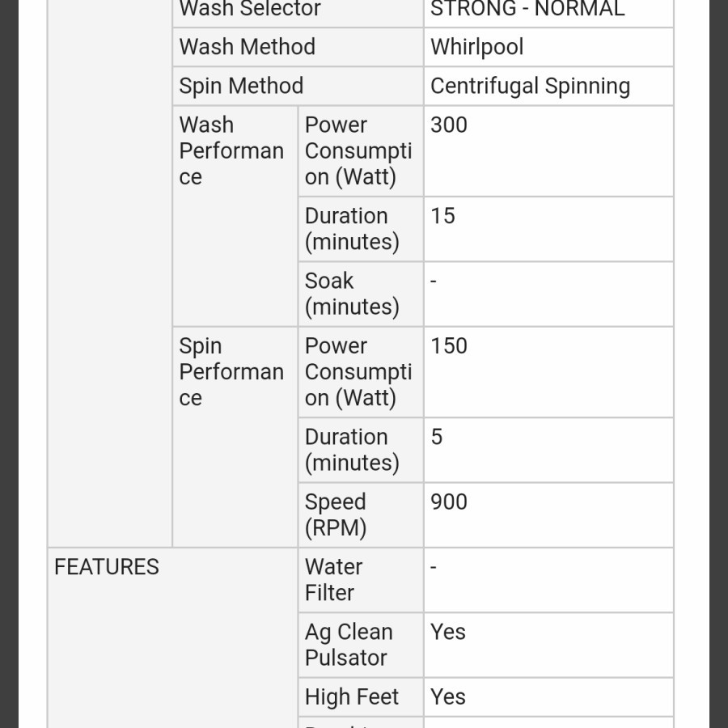Click the FEATURES section header cell
Viewport: 728px width, 728px height.
[107, 567]
